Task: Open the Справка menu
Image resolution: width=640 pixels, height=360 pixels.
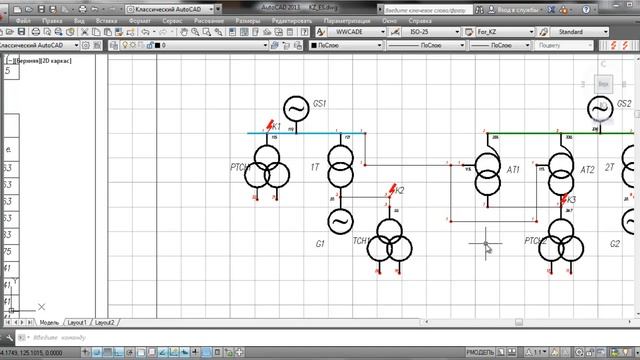Action: 420,20
